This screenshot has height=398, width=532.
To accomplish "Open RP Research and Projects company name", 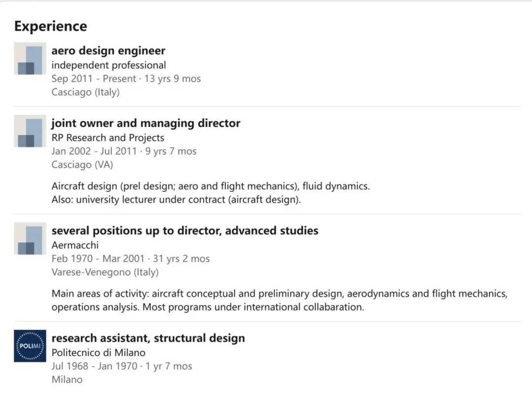I will pos(108,138).
